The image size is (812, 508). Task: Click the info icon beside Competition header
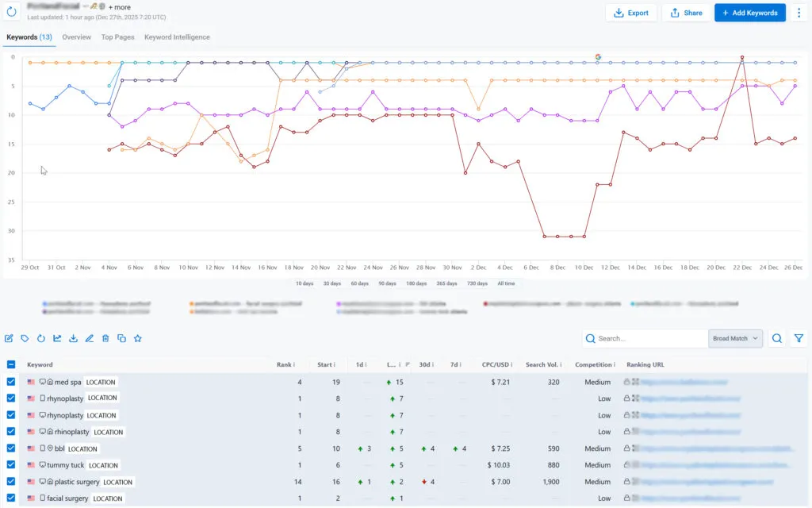coord(615,365)
